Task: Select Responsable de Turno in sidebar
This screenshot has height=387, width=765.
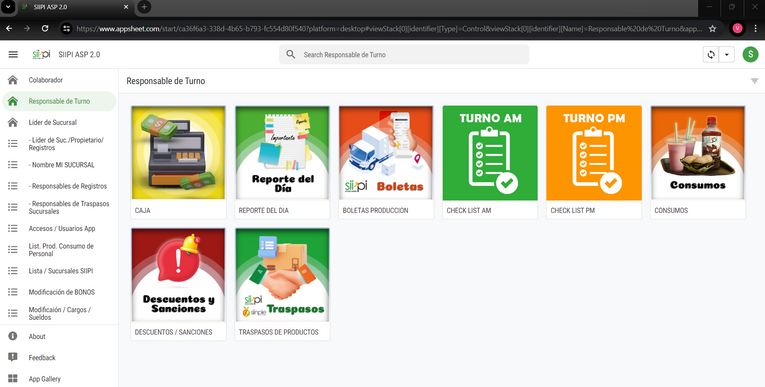Action: tap(59, 101)
